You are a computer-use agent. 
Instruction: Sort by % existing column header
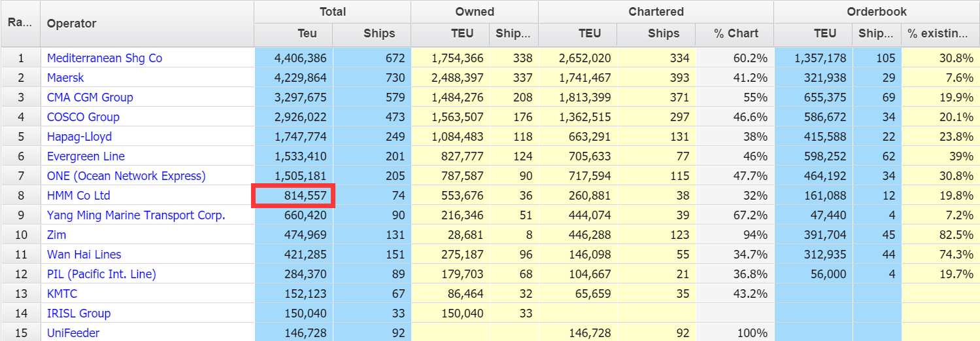pos(940,34)
